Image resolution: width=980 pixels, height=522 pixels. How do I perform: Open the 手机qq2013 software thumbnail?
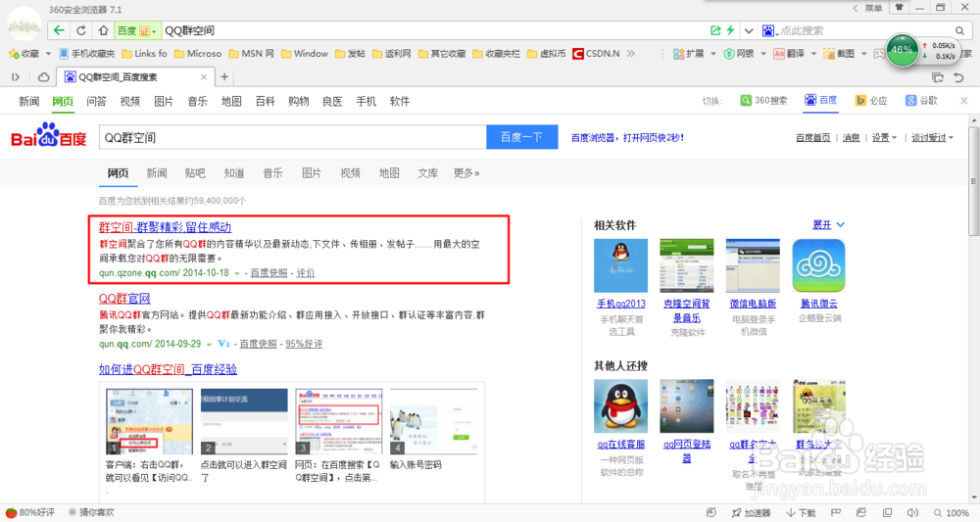[620, 265]
